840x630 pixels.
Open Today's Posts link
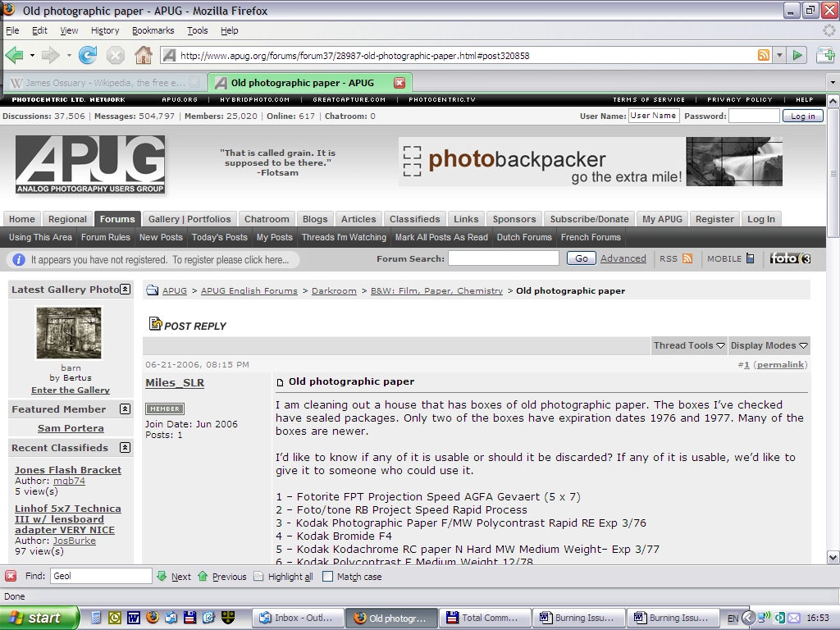click(x=219, y=237)
